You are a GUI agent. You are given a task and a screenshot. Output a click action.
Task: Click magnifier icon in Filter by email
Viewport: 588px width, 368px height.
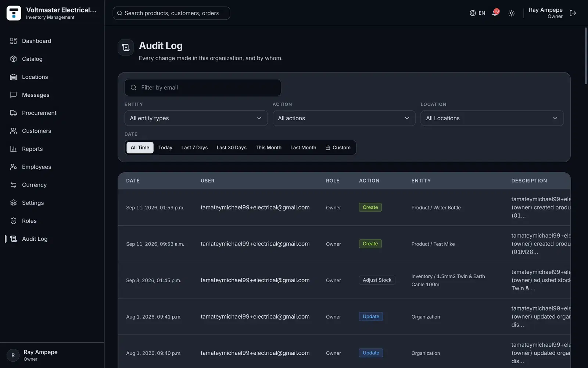pyautogui.click(x=134, y=88)
